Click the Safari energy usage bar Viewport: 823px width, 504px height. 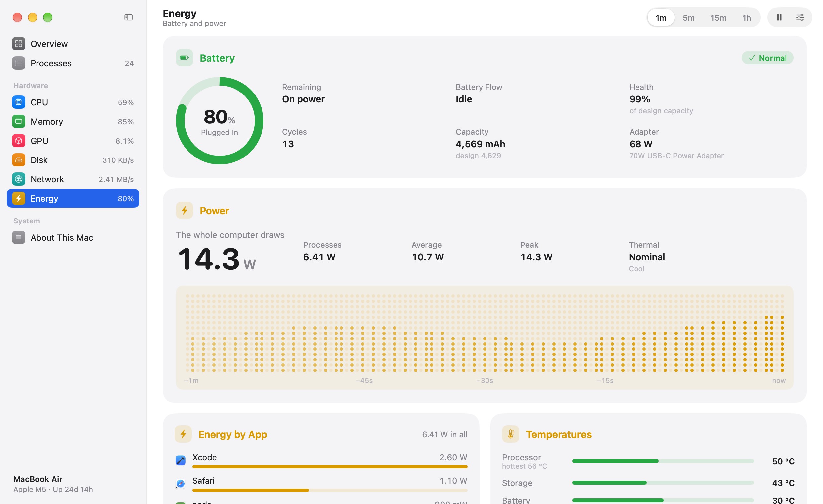[330, 490]
